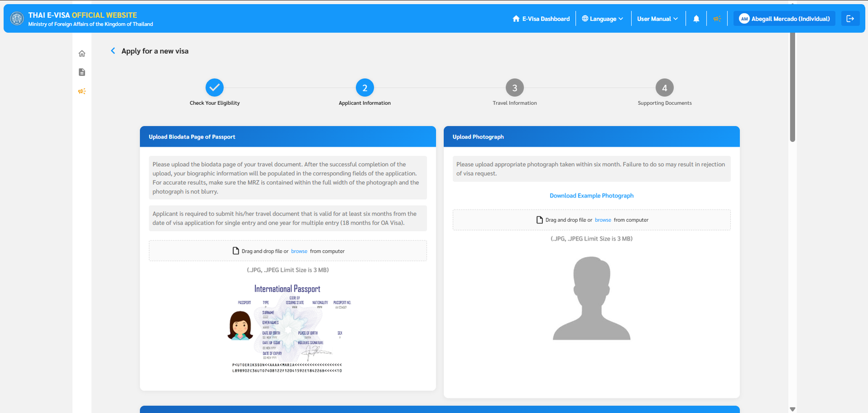Click the "Apply for a new visa" title
868x413 pixels.
155,51
